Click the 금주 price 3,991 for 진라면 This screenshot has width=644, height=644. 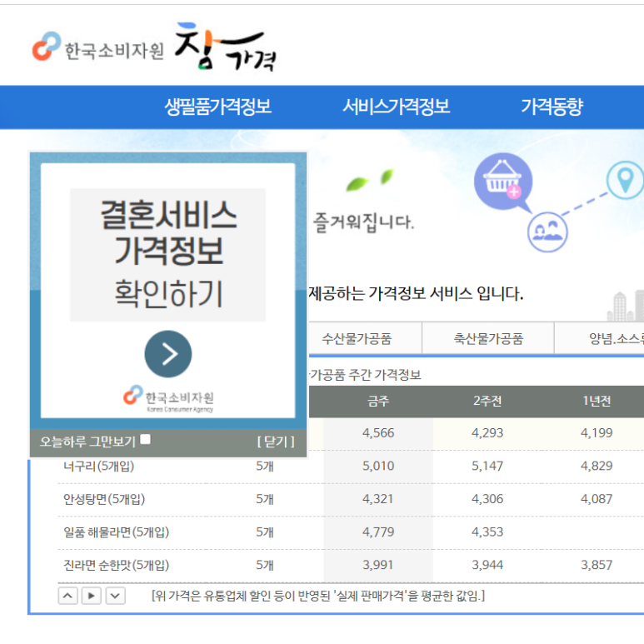pos(378,565)
